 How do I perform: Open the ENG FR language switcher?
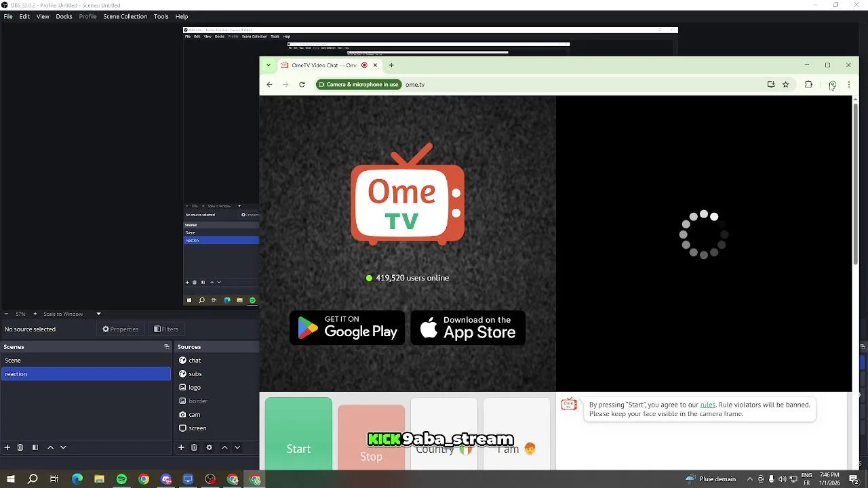[x=807, y=479]
